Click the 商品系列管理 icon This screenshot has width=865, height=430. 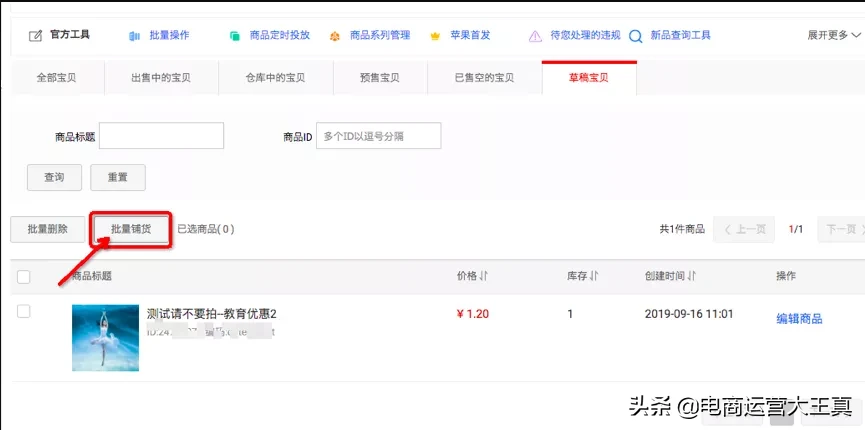(334, 36)
